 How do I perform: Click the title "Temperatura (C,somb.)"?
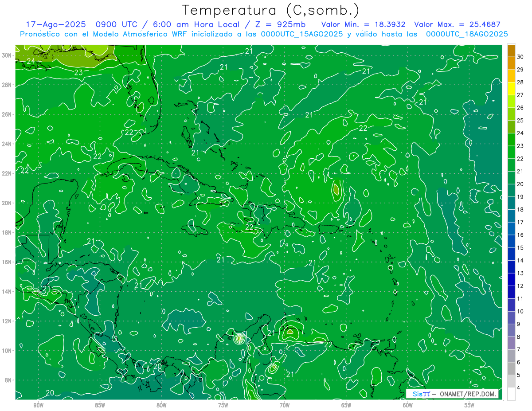(x=270, y=10)
